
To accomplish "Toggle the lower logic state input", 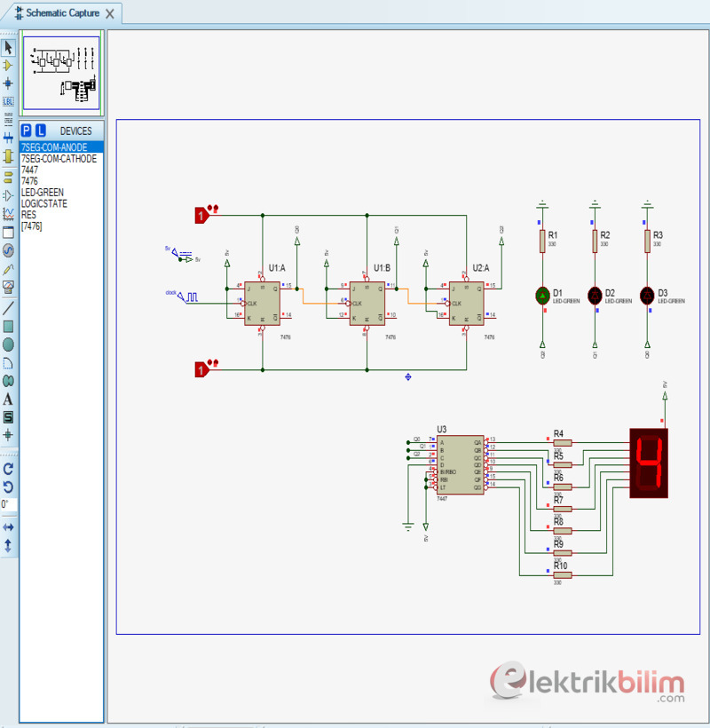I will [x=201, y=368].
